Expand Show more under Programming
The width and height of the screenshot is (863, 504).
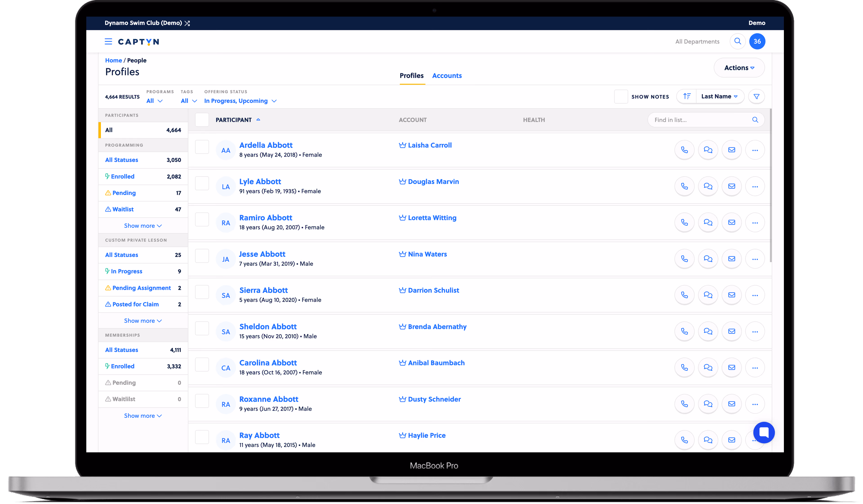(x=142, y=226)
